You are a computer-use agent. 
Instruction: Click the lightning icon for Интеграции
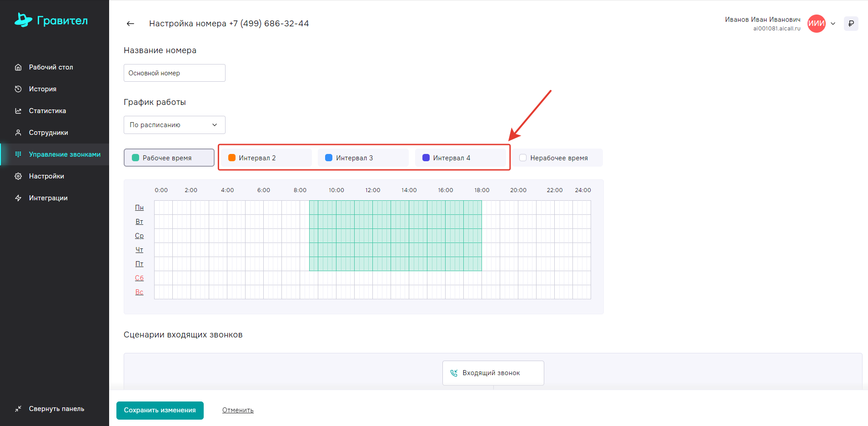[x=18, y=198]
